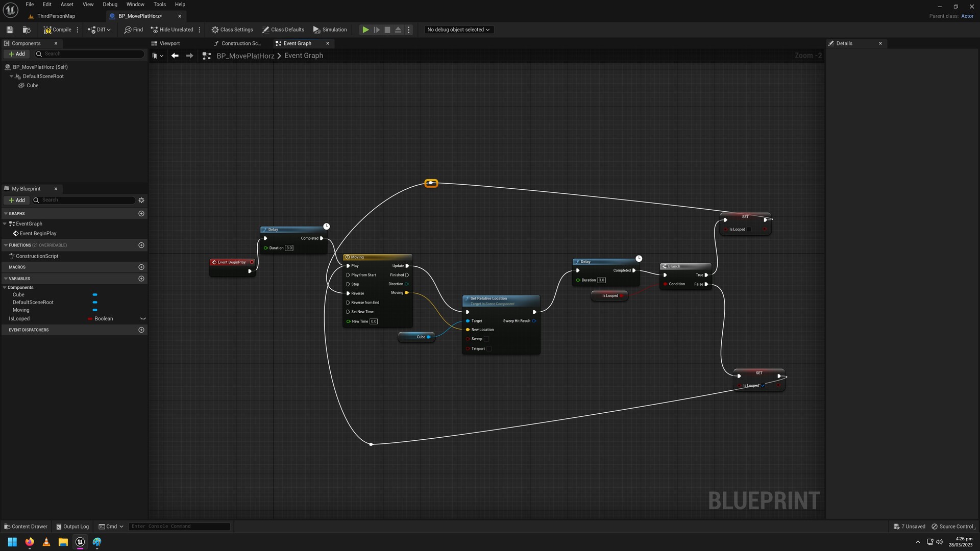Screen dimensions: 980x551
Task: Open the Debug menu
Action: tap(110, 4)
